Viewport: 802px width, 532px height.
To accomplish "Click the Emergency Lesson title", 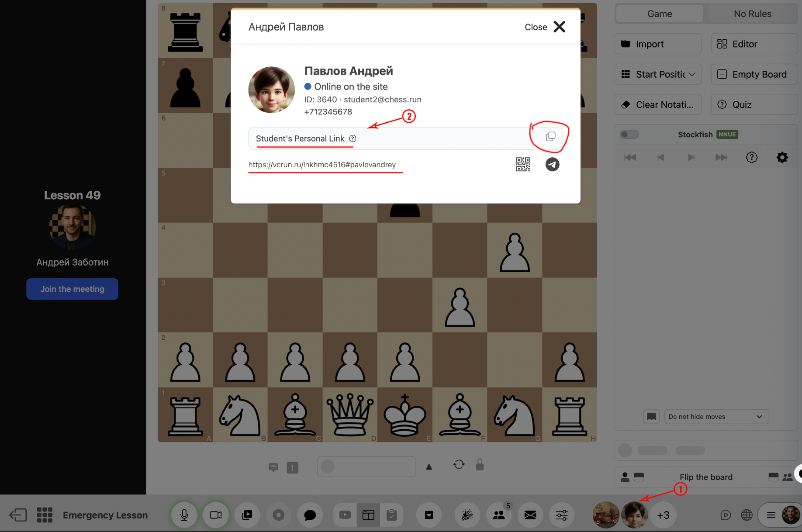I will click(105, 515).
